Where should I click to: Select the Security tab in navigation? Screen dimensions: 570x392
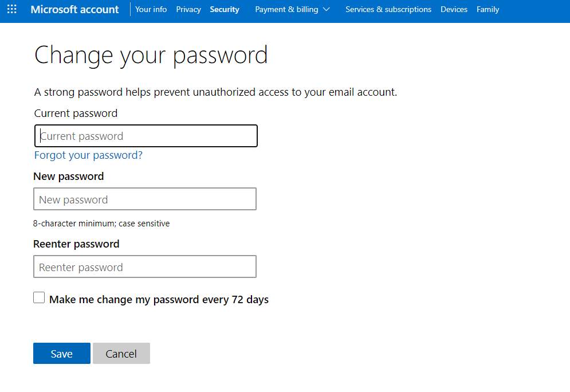[225, 9]
